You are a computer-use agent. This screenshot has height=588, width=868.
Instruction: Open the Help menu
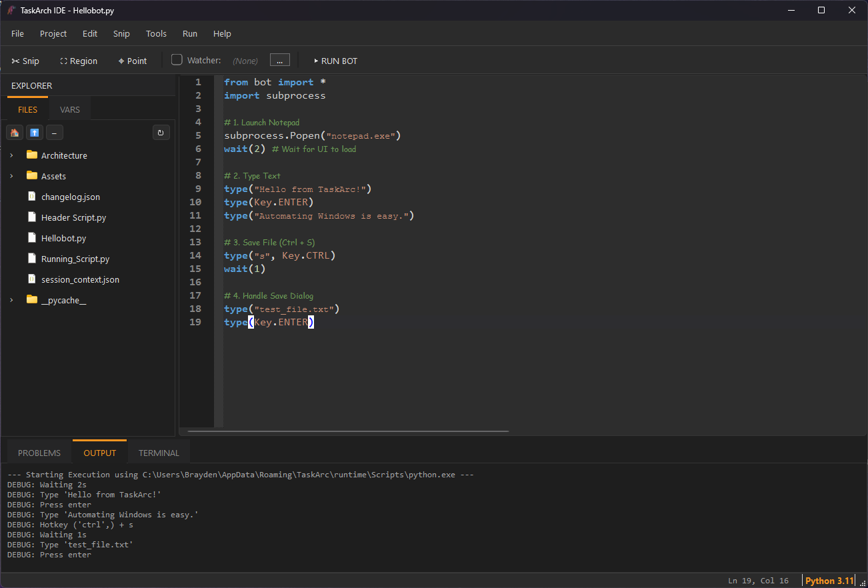tap(222, 33)
